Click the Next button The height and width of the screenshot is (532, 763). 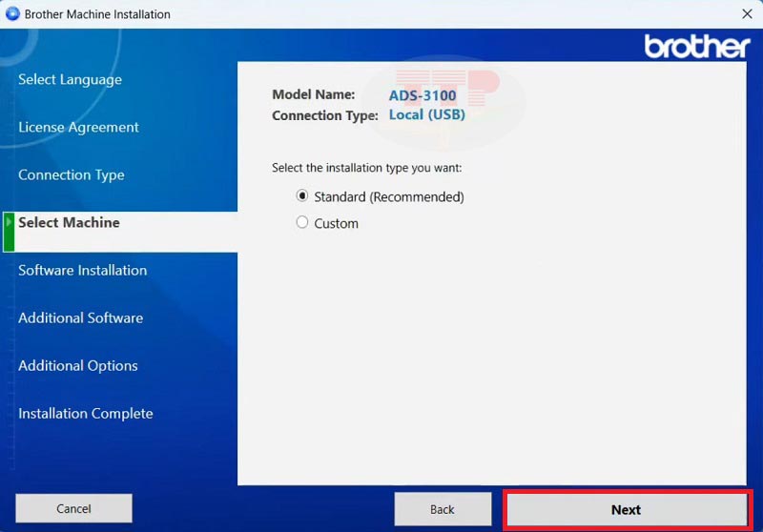click(x=627, y=510)
